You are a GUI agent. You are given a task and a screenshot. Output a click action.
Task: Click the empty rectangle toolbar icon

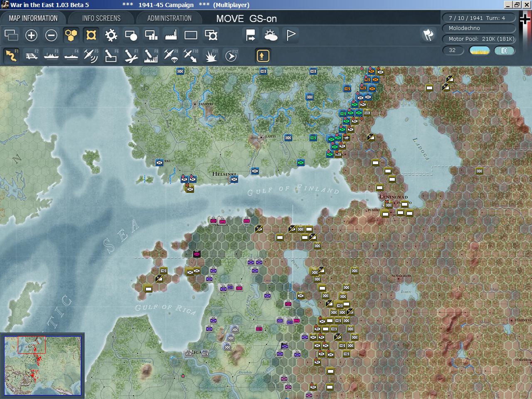[x=191, y=35]
